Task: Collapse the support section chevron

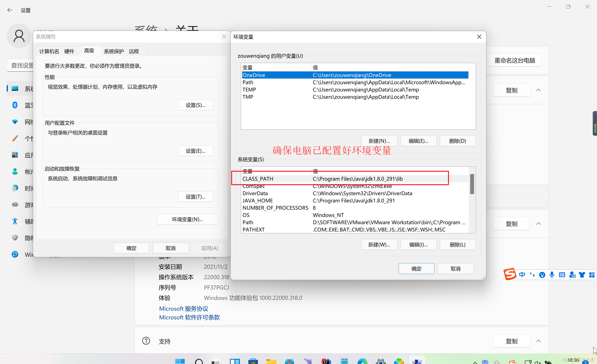Action: (x=538, y=341)
